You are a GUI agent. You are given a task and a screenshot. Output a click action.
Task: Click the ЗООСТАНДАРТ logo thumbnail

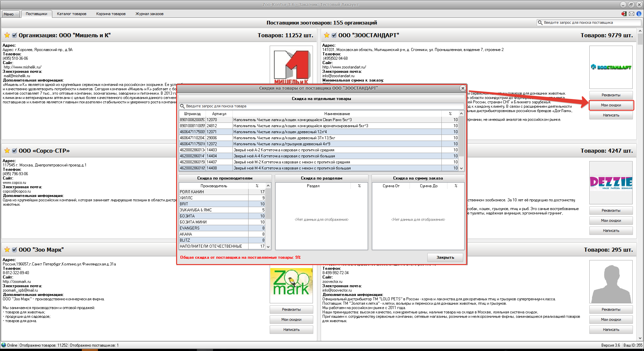pos(611,67)
